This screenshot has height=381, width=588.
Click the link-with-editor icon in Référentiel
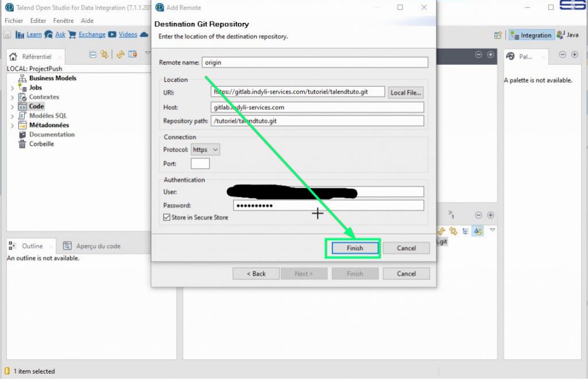tap(105, 55)
